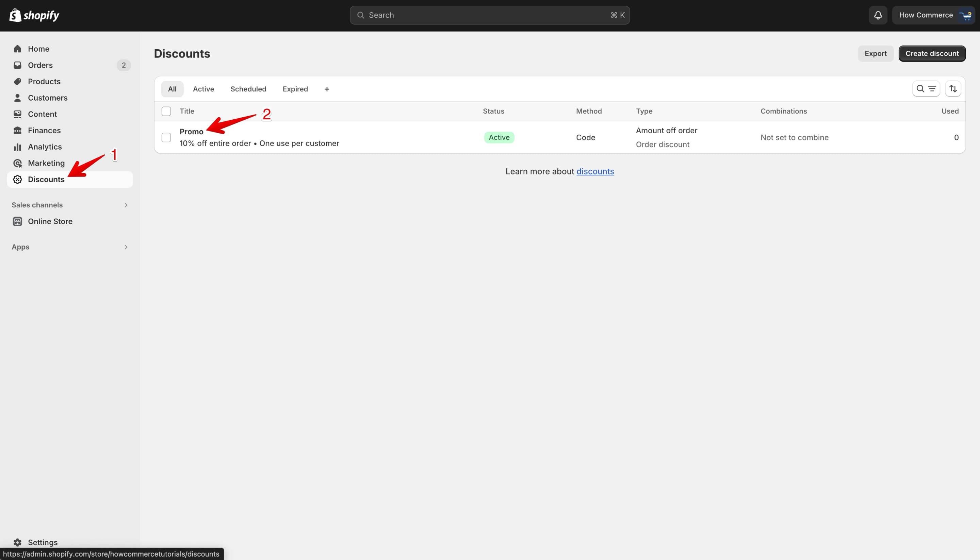Click the Export button
The height and width of the screenshot is (560, 980).
(875, 53)
